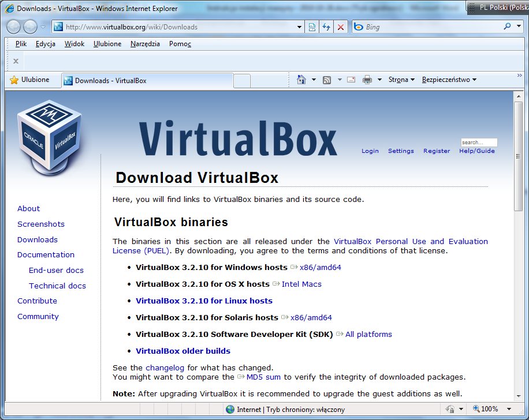Click the MD5 sum link
The width and height of the screenshot is (529, 420).
pyautogui.click(x=263, y=377)
